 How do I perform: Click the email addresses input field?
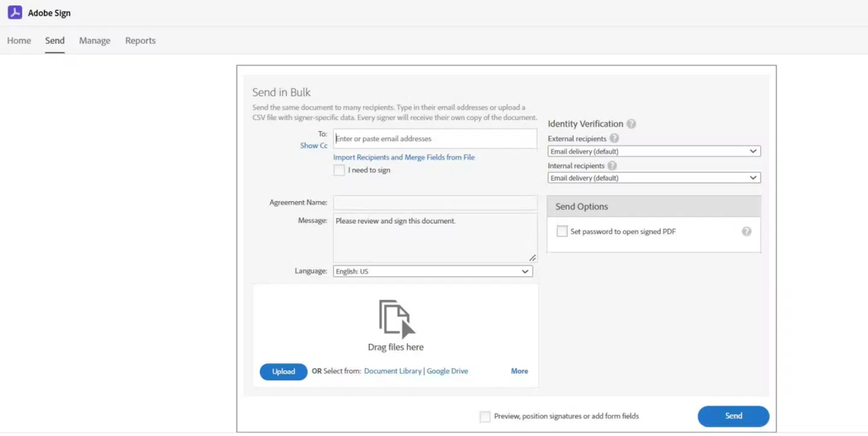[x=435, y=139]
